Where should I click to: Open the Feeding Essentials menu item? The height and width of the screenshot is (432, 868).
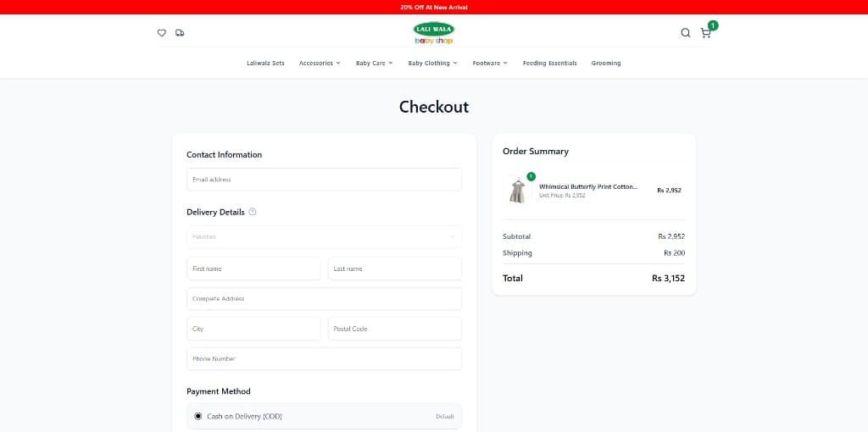coord(549,63)
